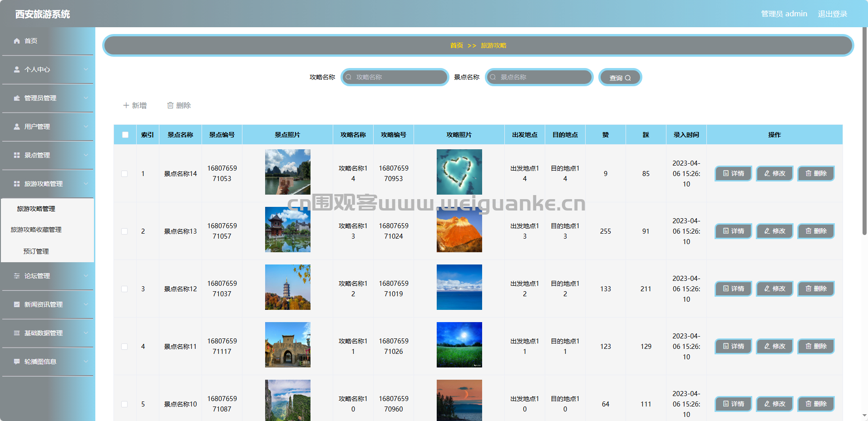Collapse the 旅游攻略管理 chevron
Screen dimensions: 868x421
(86, 184)
